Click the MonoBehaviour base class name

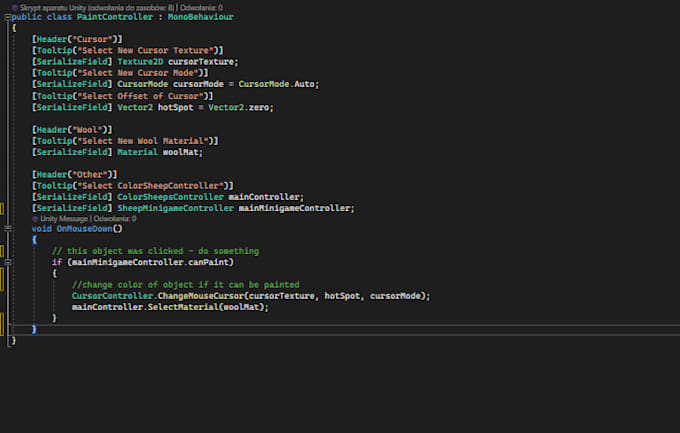[x=200, y=17]
